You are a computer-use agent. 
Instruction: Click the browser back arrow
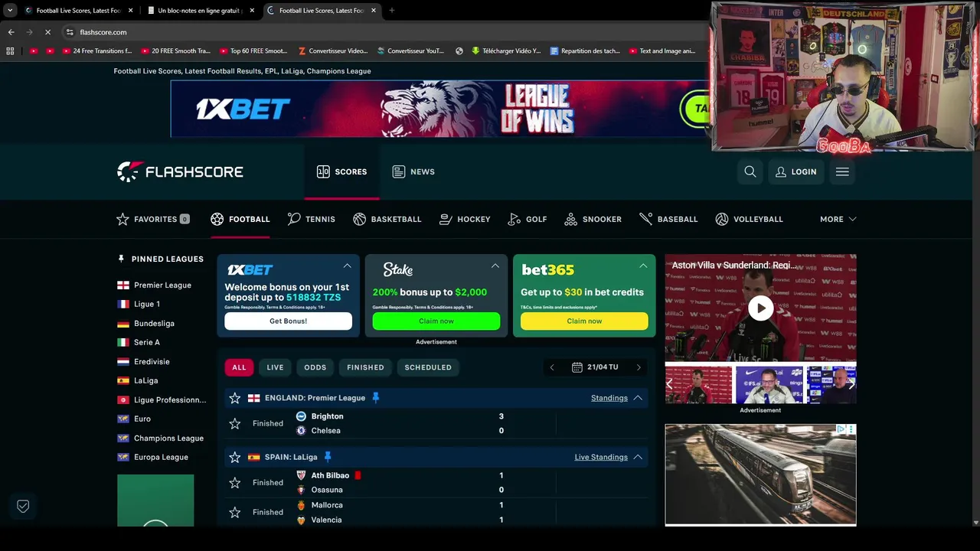pos(11,32)
